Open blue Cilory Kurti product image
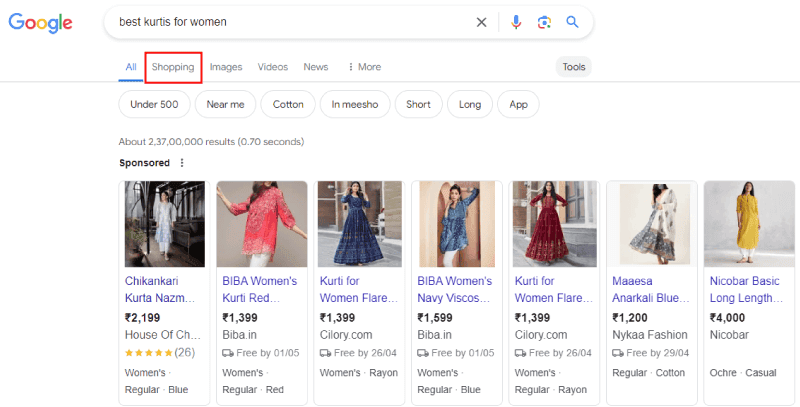800x407 pixels. tap(360, 224)
